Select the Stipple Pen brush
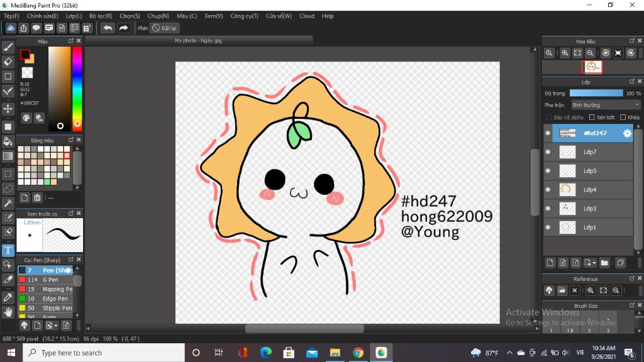644x362 pixels. pyautogui.click(x=45, y=308)
